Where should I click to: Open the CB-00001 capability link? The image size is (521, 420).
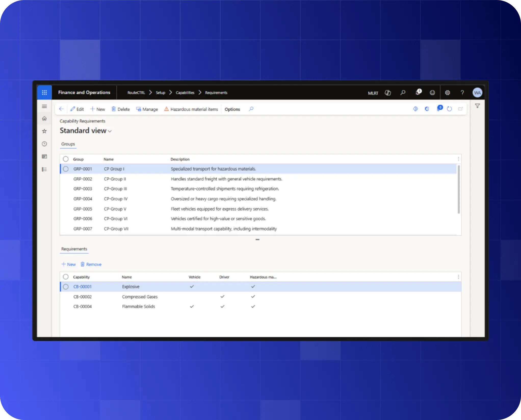coord(82,287)
